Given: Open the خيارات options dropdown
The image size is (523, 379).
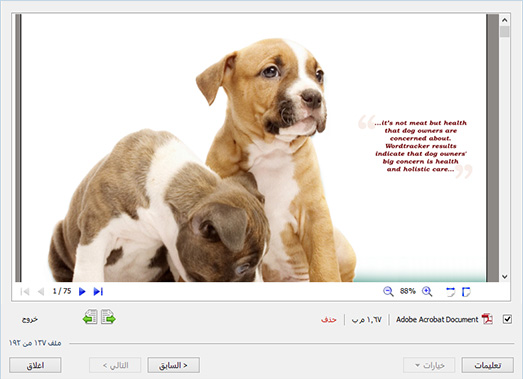Looking at the screenshot, I should pyautogui.click(x=429, y=365).
